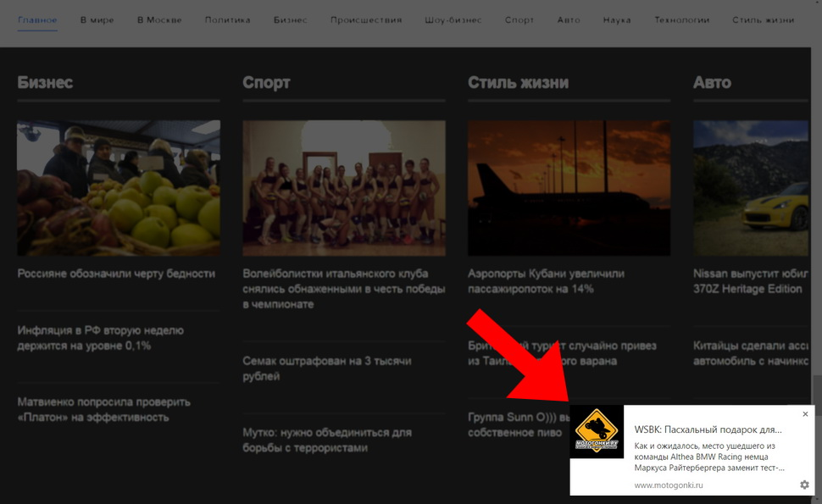Open the volleyball team photo
Screen dimensions: 822x504
click(344, 188)
